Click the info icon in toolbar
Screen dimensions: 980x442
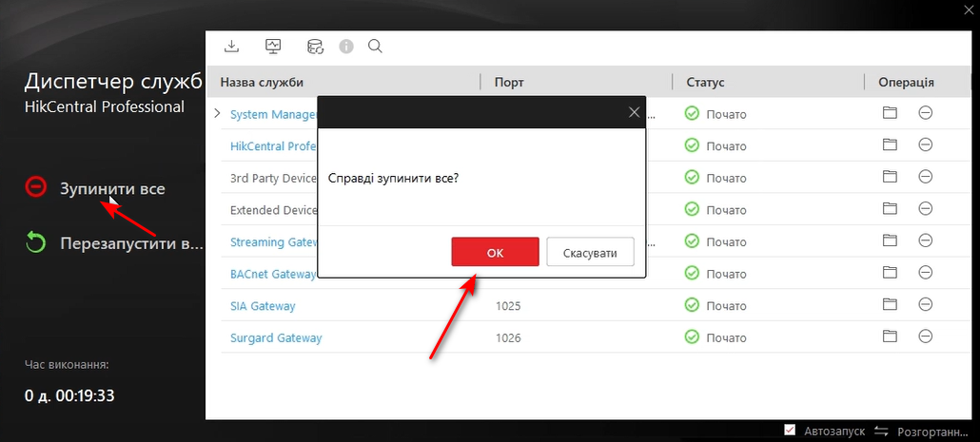click(x=346, y=46)
